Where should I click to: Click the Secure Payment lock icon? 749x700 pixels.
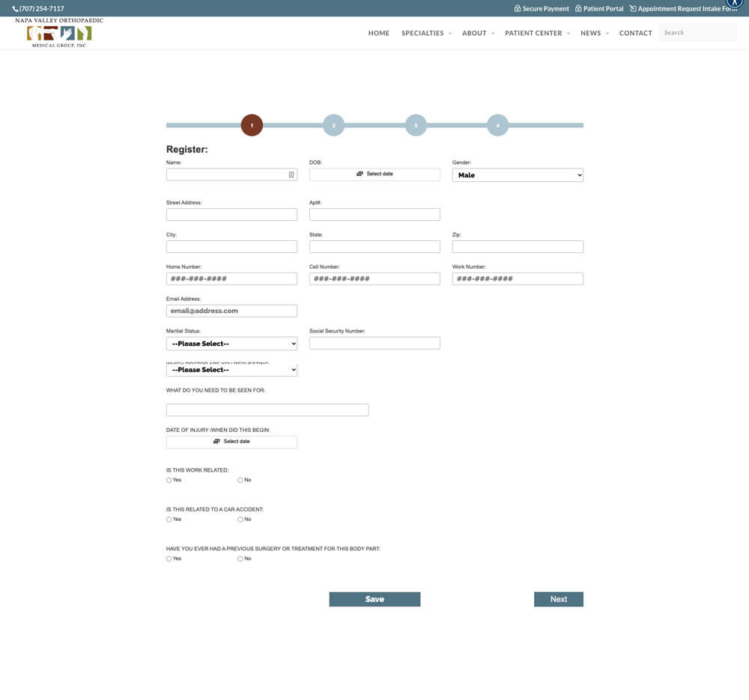[x=518, y=8]
